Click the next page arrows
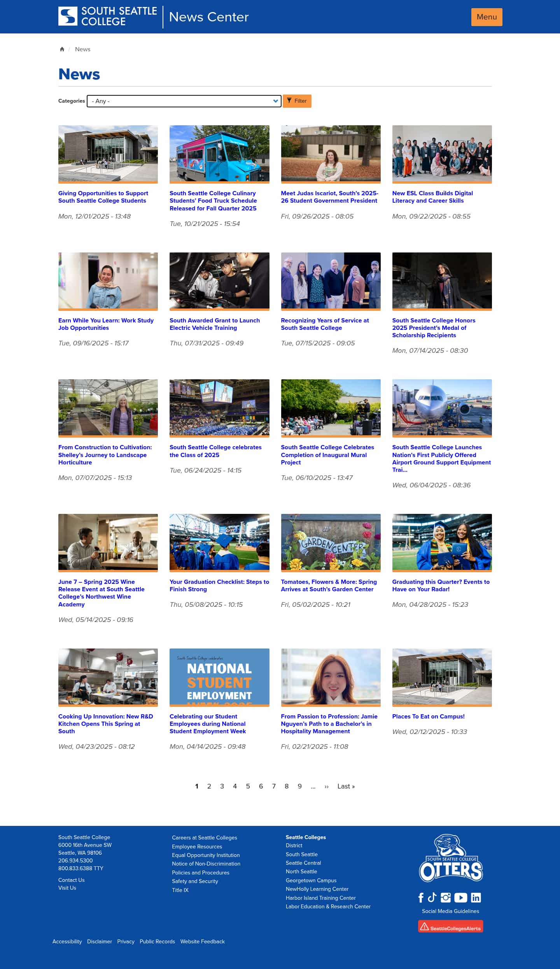This screenshot has width=560, height=969. [327, 787]
